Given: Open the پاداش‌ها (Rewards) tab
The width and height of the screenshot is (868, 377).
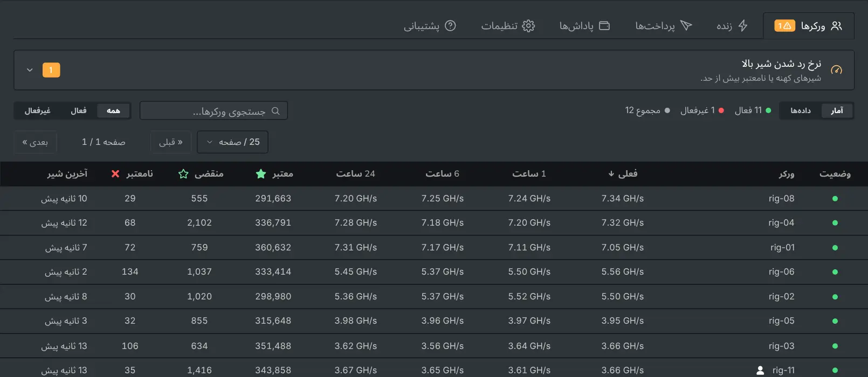Looking at the screenshot, I should click(584, 26).
